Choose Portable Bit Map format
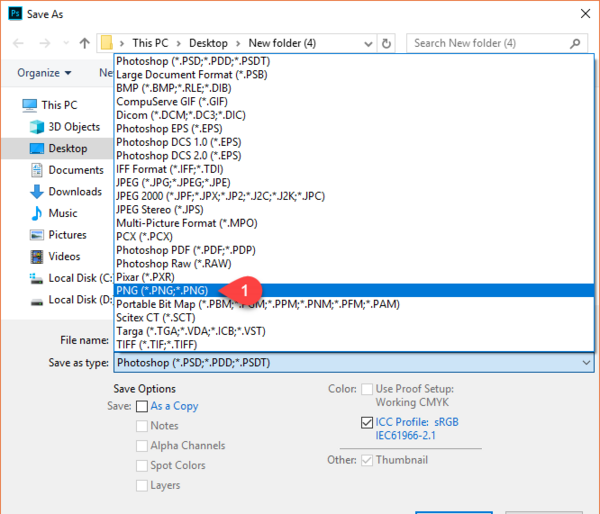Image resolution: width=600 pixels, height=514 pixels. 354,304
